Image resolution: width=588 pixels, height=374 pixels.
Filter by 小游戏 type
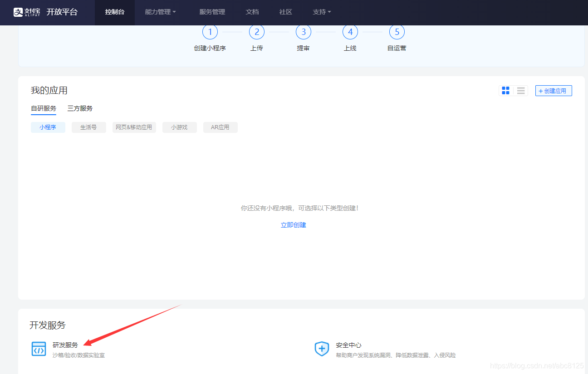[x=180, y=127]
